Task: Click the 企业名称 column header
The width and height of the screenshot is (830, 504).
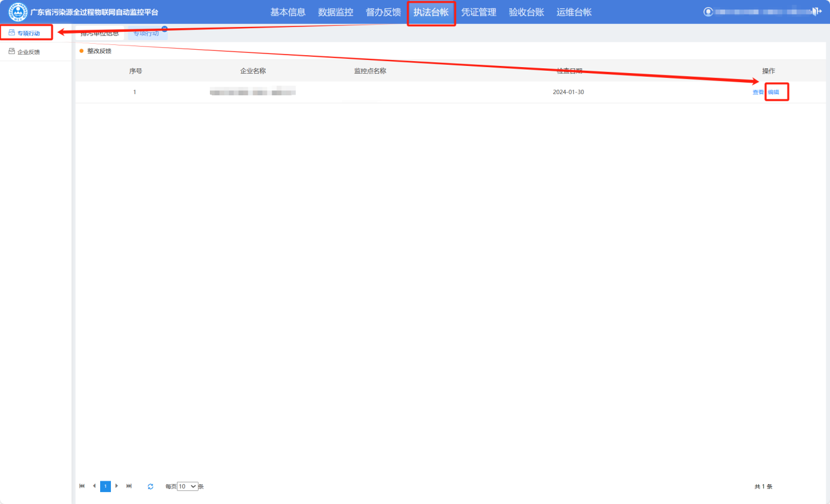Action: coord(253,71)
